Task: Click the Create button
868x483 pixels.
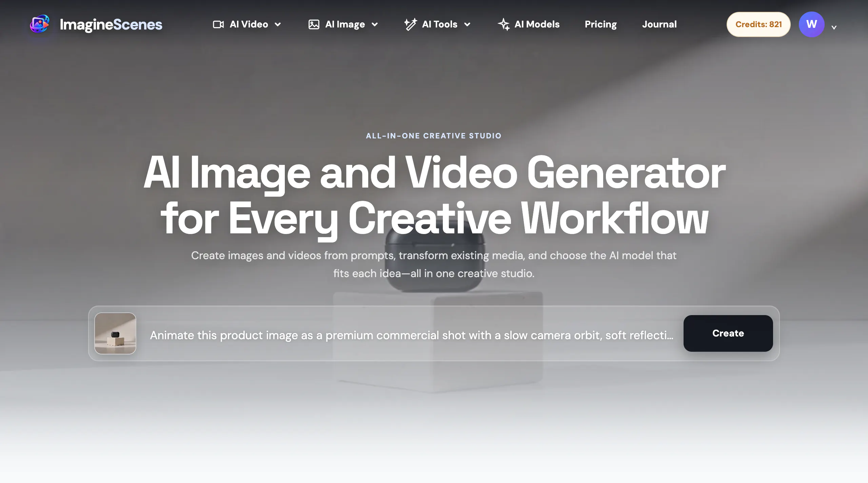Action: tap(728, 333)
